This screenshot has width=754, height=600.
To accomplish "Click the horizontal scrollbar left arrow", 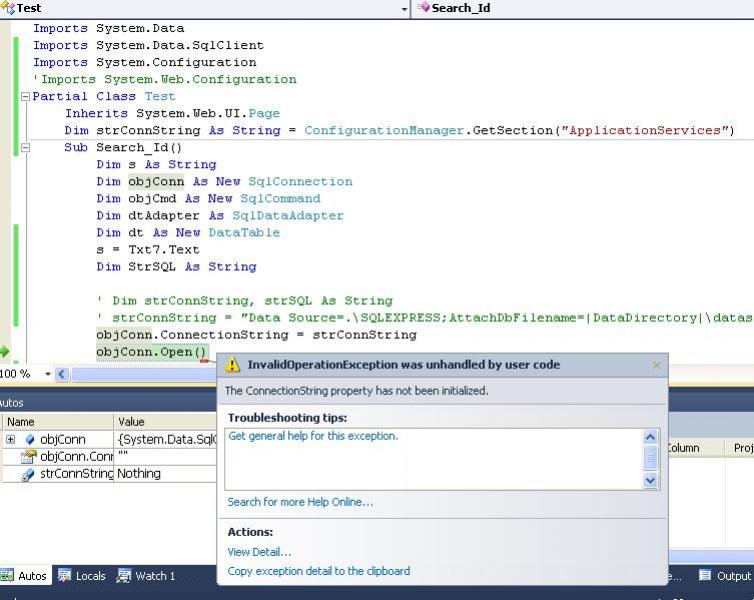I will [x=62, y=374].
